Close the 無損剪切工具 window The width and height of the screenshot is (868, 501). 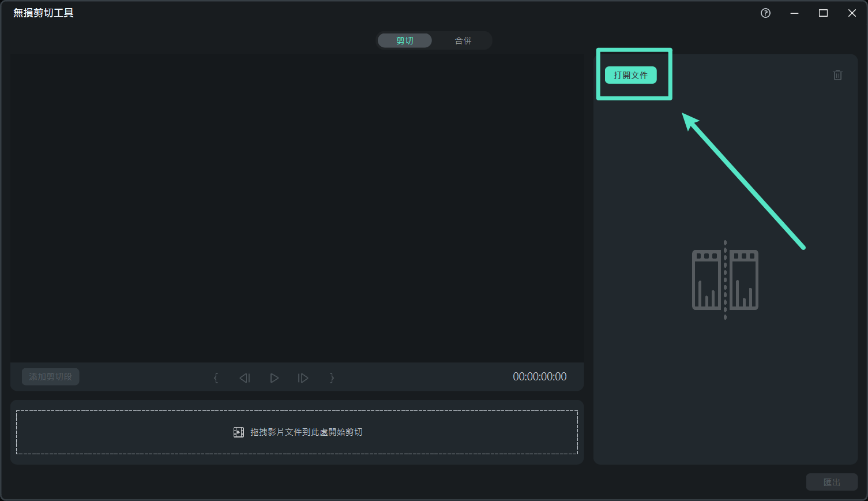point(852,13)
